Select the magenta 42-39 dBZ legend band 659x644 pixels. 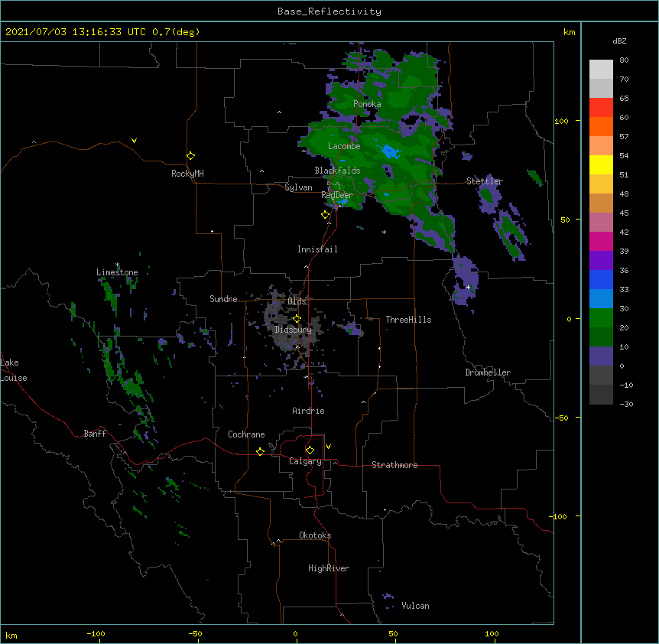click(601, 241)
